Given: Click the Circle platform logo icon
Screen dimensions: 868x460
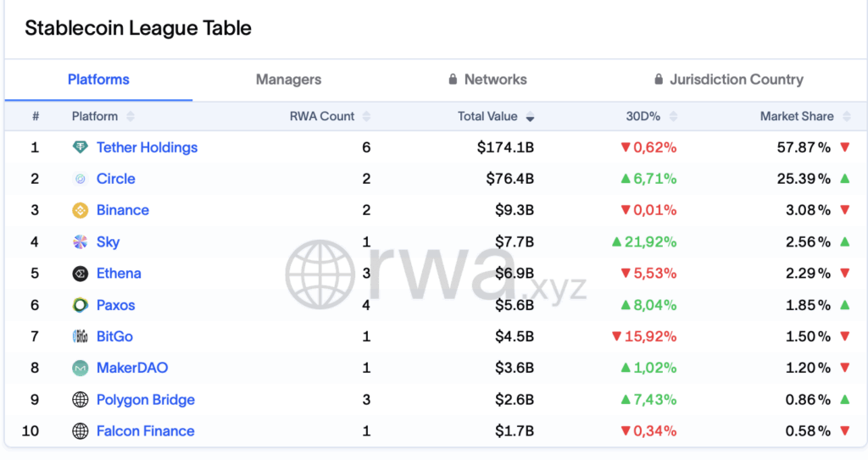Looking at the screenshot, I should point(81,179).
